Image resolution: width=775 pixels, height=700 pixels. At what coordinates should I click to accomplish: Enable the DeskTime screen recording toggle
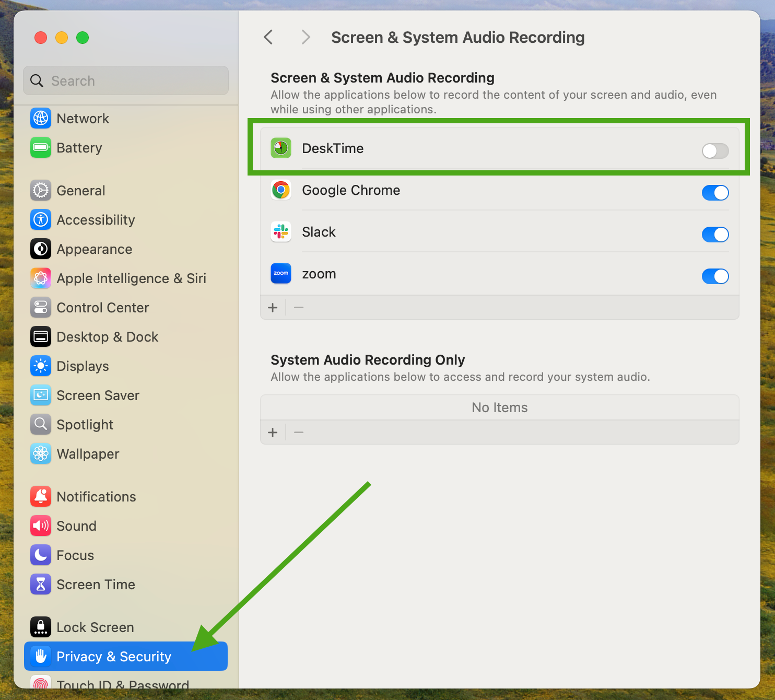coord(715,151)
